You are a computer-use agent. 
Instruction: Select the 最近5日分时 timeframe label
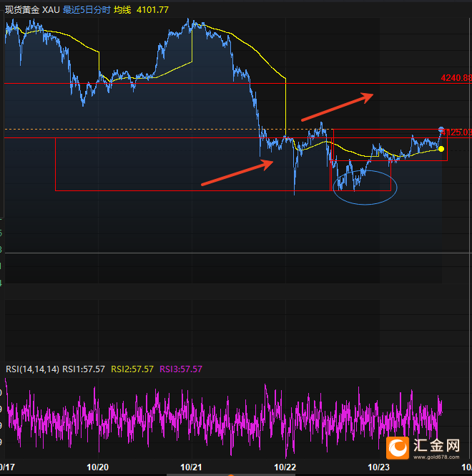(x=87, y=10)
